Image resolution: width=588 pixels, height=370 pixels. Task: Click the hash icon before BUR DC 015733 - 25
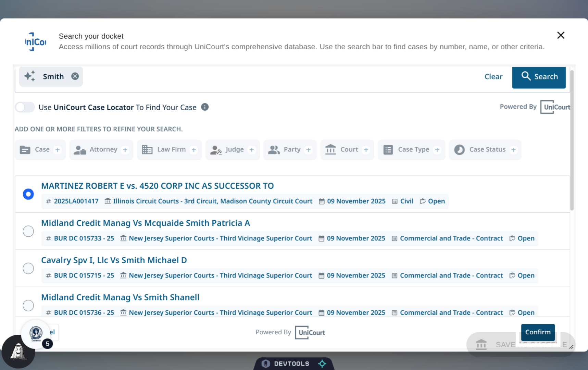[x=49, y=238]
